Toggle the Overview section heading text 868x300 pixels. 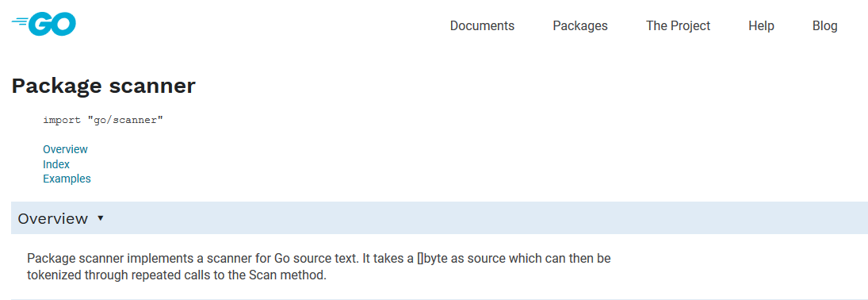[x=52, y=218]
